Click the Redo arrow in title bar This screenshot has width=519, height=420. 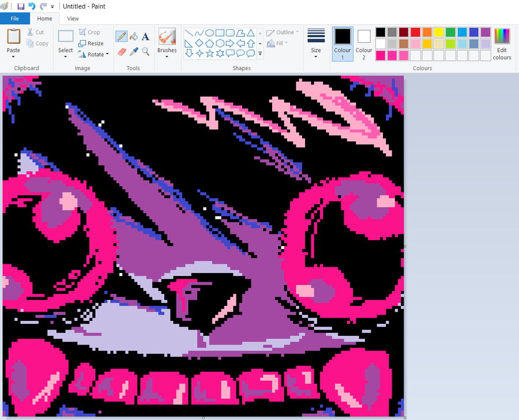tap(43, 6)
